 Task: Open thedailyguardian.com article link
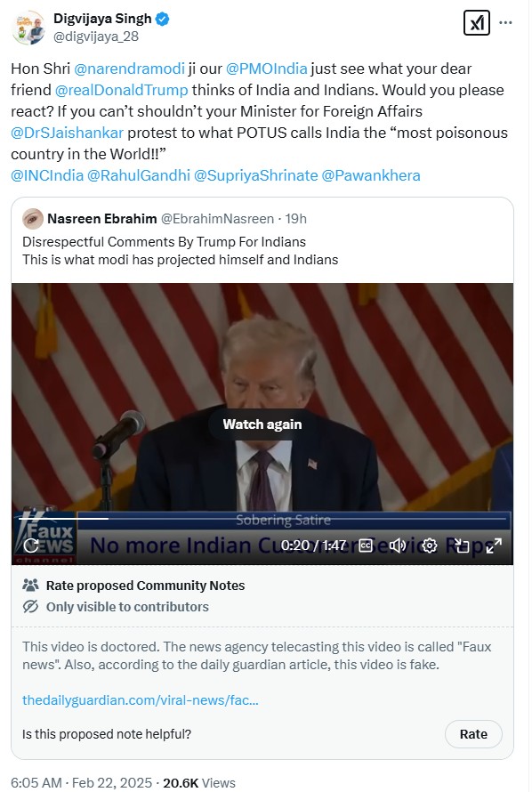click(x=141, y=700)
